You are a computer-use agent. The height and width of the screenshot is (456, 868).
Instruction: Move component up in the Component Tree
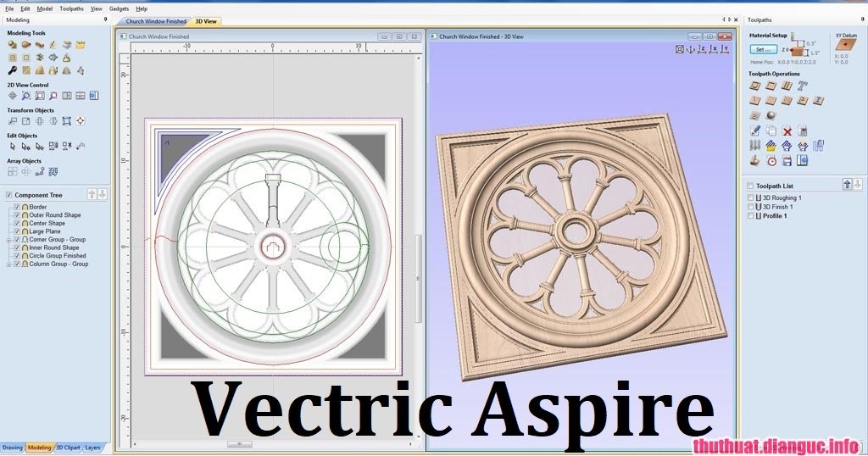[x=92, y=194]
